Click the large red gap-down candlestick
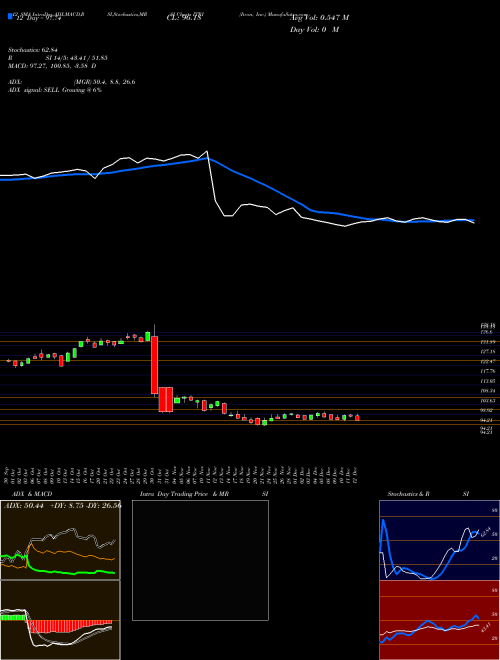This screenshot has width=500, height=660. (154, 365)
